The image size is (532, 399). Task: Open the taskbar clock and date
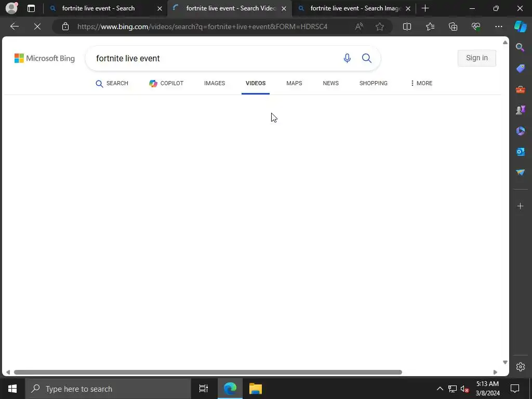point(487,389)
